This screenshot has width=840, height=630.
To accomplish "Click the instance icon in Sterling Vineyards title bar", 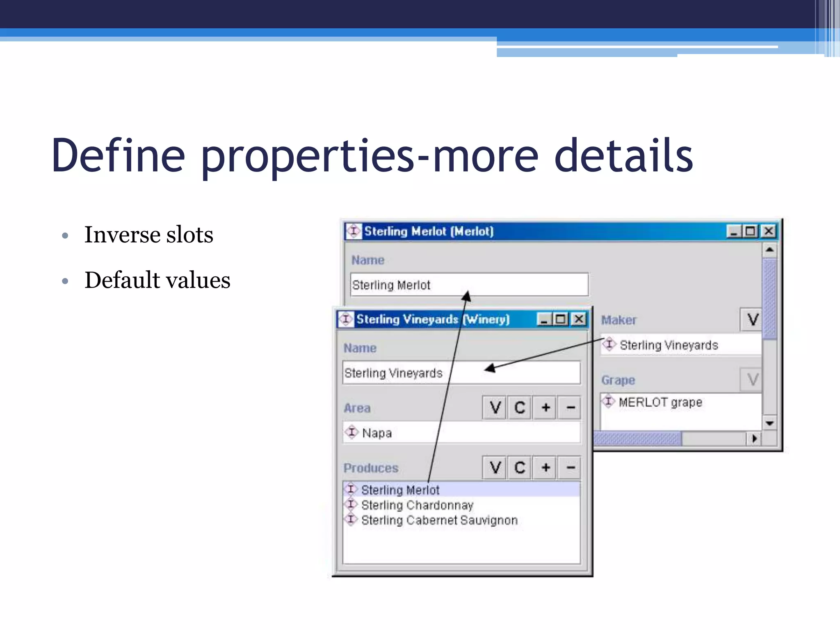I will [346, 319].
